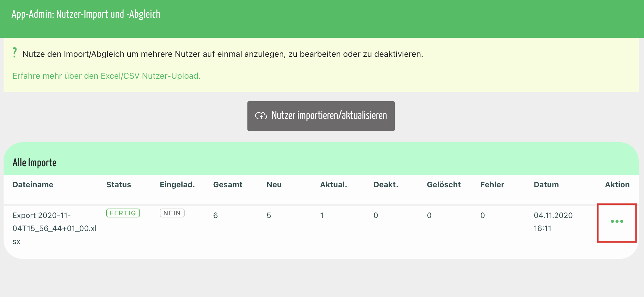Sort the table by Gelöscht column
This screenshot has width=644, height=297.
[444, 184]
